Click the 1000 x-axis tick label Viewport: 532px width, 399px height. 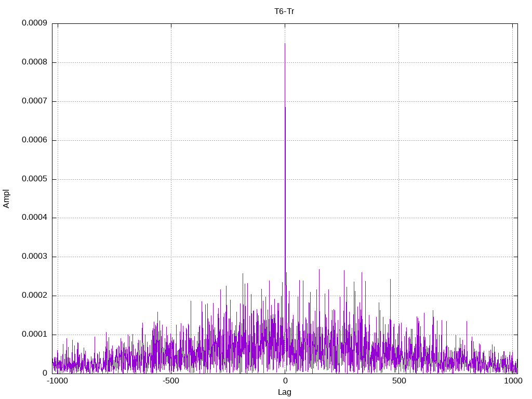coord(513,381)
